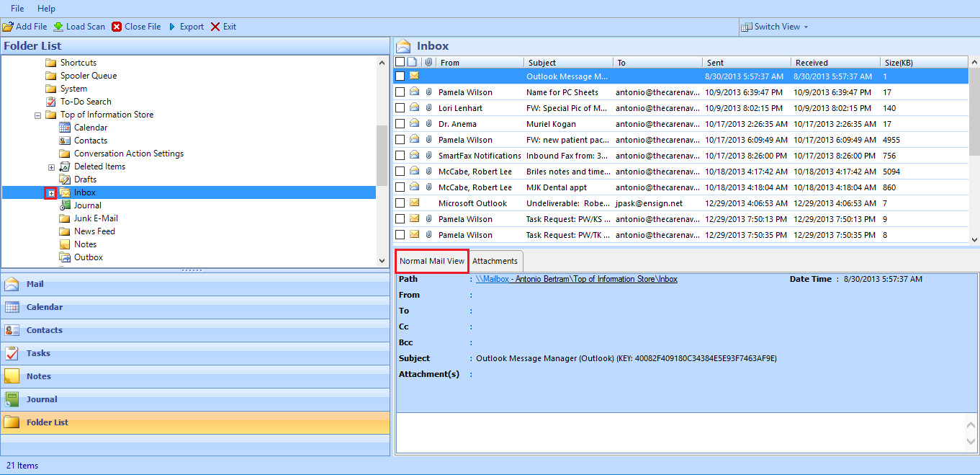Click the Tasks checkmark icon in navigation pane
This screenshot has height=475, width=980.
12,353
